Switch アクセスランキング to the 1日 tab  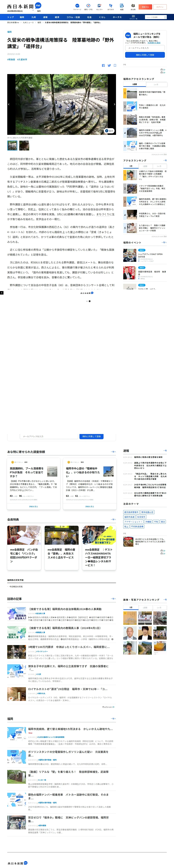[131, 166]
